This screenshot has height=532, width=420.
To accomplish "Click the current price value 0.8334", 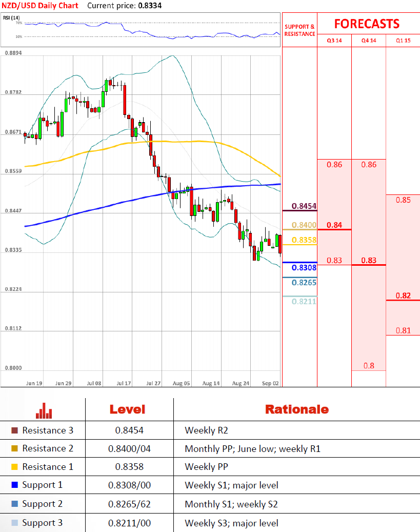I will pos(150,6).
